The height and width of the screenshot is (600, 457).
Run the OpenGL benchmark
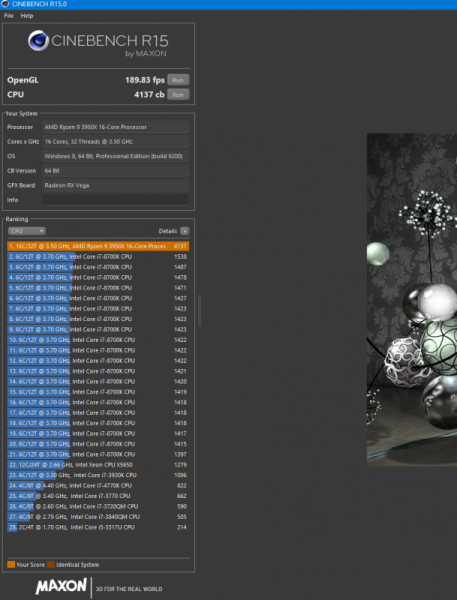[178, 80]
